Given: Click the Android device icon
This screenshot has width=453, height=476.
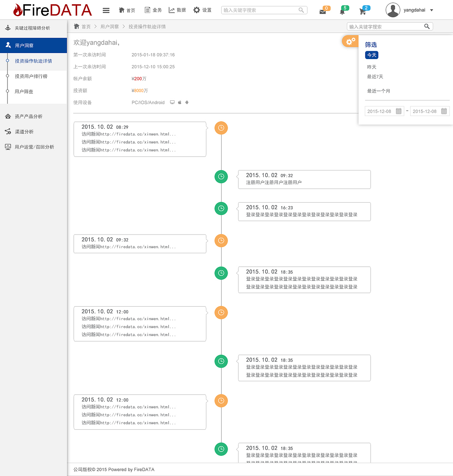Looking at the screenshot, I should tap(187, 102).
